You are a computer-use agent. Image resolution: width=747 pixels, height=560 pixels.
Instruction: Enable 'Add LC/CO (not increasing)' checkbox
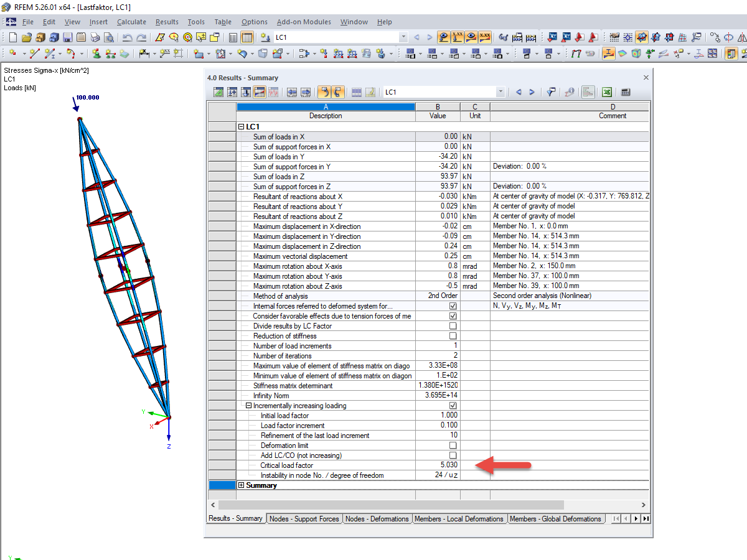pyautogui.click(x=453, y=455)
